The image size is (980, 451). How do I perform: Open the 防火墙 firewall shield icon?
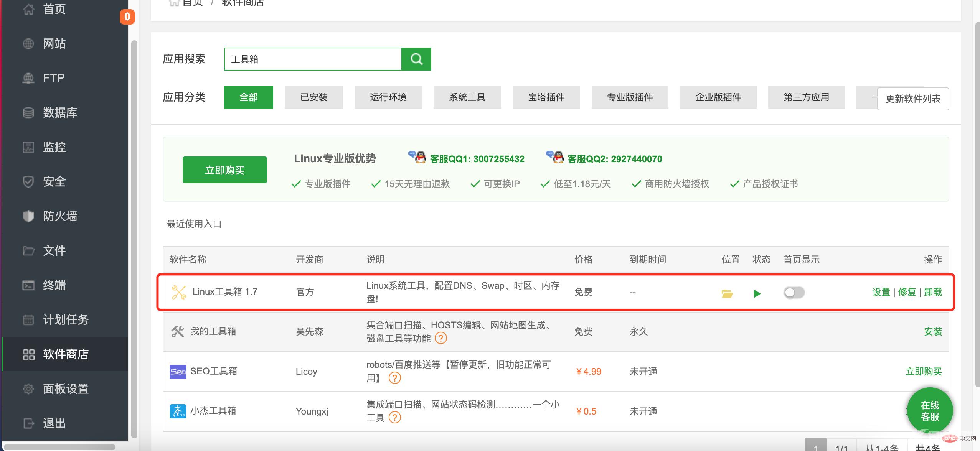tap(28, 216)
